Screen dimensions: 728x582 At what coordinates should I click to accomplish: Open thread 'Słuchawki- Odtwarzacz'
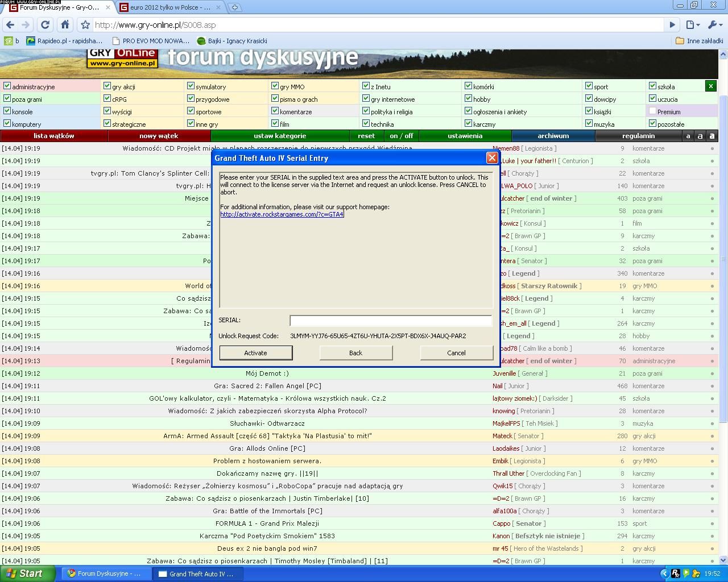(267, 423)
